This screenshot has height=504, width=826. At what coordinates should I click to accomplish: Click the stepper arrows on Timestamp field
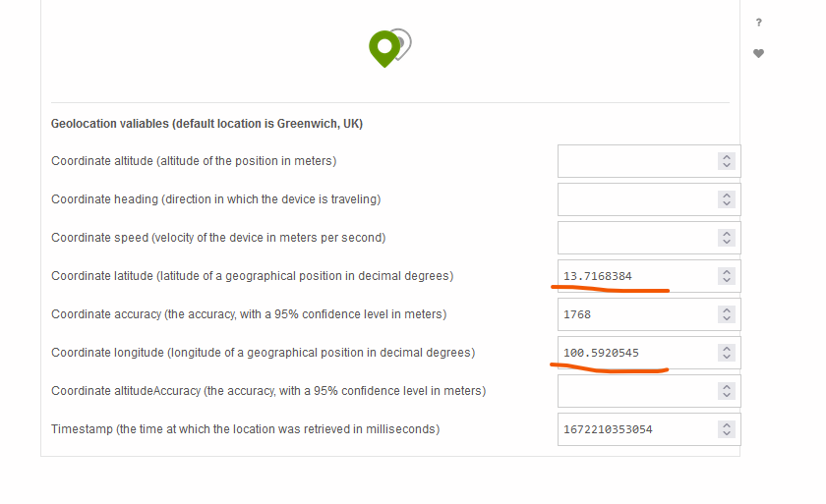(x=727, y=429)
